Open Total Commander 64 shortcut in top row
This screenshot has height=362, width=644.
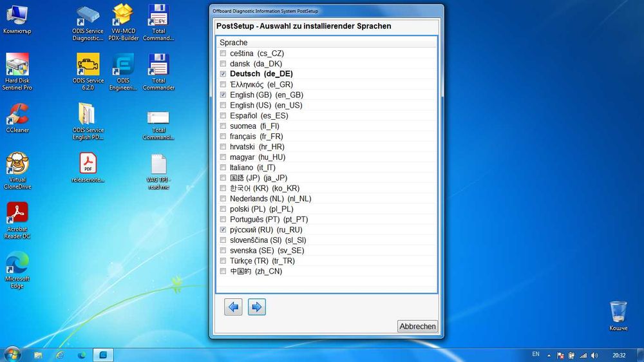pyautogui.click(x=158, y=23)
